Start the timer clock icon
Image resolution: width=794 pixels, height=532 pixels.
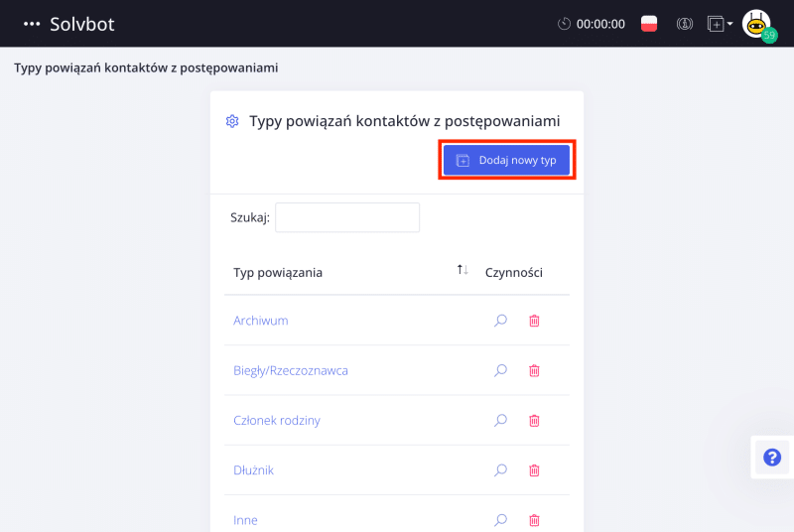(x=564, y=24)
